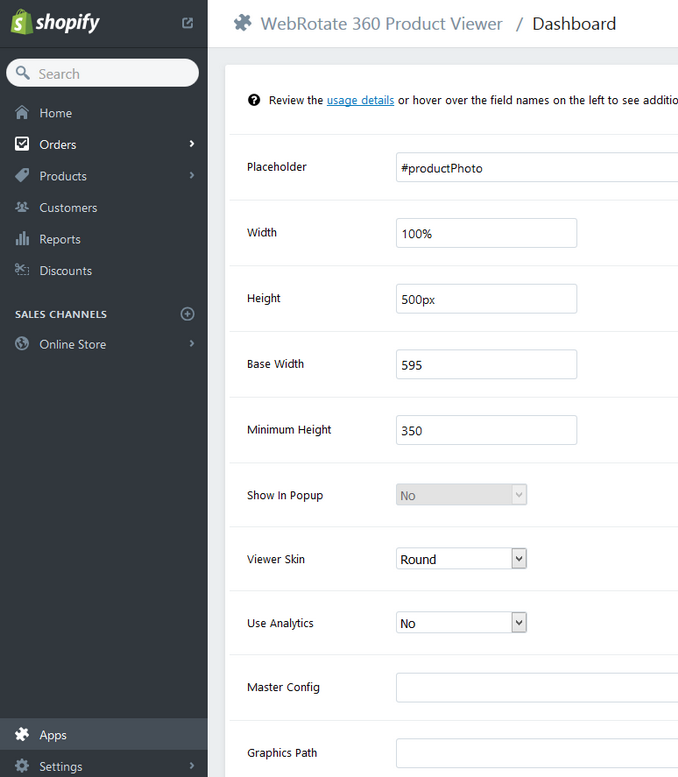Click the Discounts scissors icon

(22, 270)
